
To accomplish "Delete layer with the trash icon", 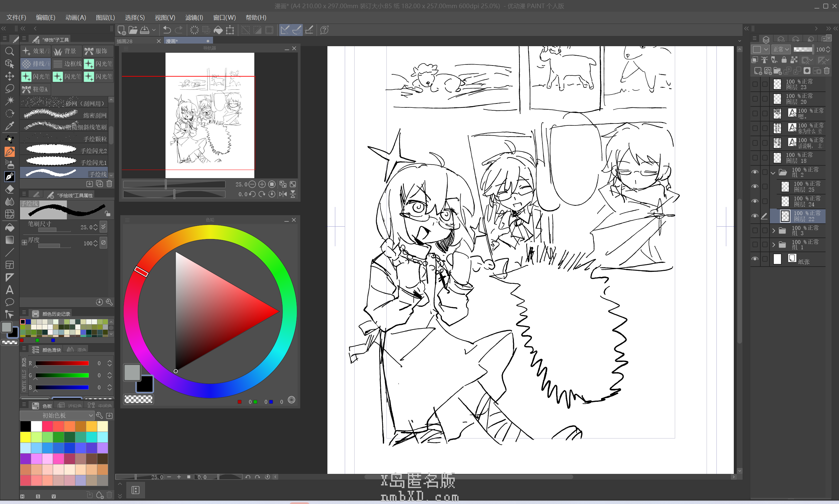I will [x=827, y=71].
